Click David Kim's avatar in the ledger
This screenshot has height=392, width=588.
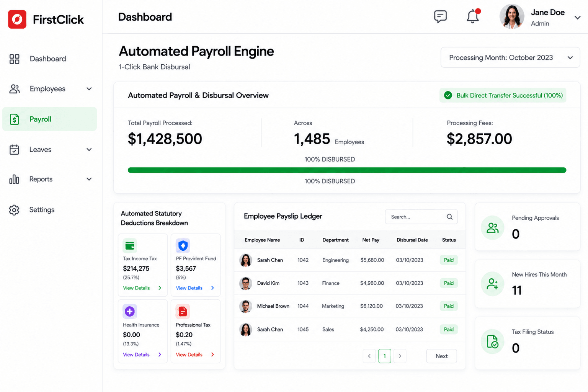coord(246,283)
